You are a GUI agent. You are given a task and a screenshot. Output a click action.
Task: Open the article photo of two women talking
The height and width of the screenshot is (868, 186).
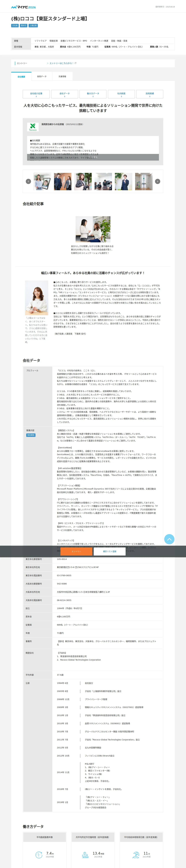pos(93,229)
